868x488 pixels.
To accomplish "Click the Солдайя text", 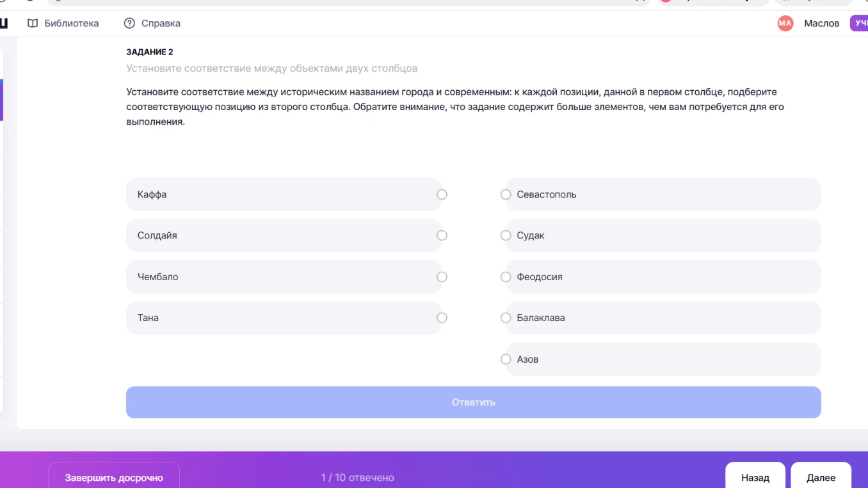I will (x=157, y=235).
